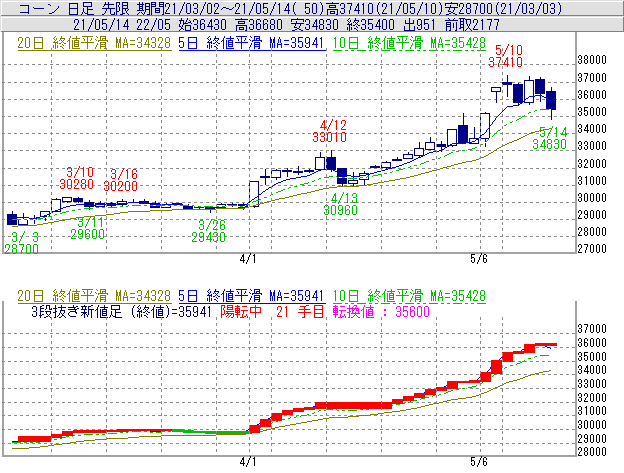Click the 5/10 37410 high annotation
624x473 pixels.
pos(505,56)
